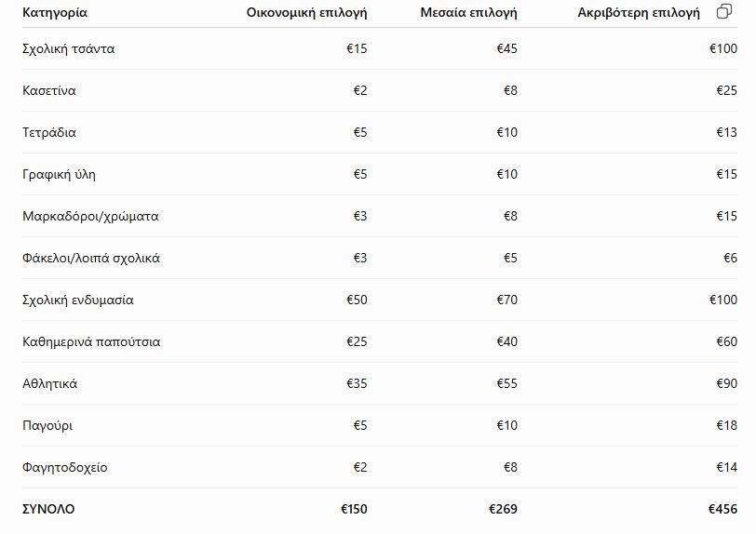Click the Ακριβότερη επιλογή column header
The width and height of the screenshot is (756, 534).
point(639,12)
